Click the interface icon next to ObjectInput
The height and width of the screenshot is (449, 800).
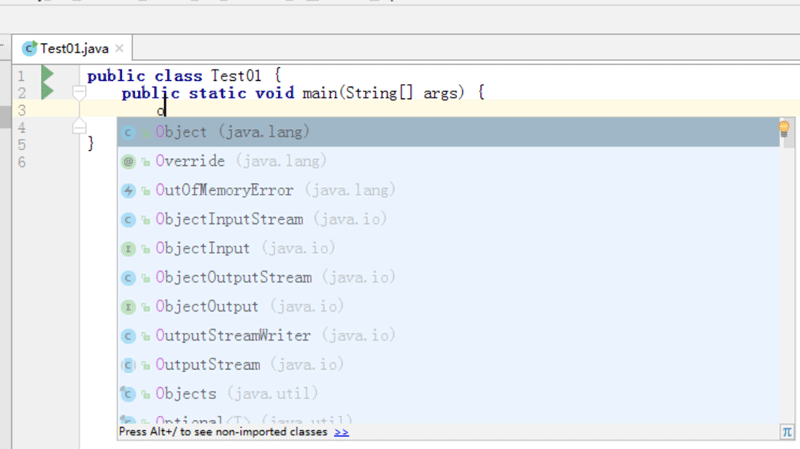[x=128, y=249]
